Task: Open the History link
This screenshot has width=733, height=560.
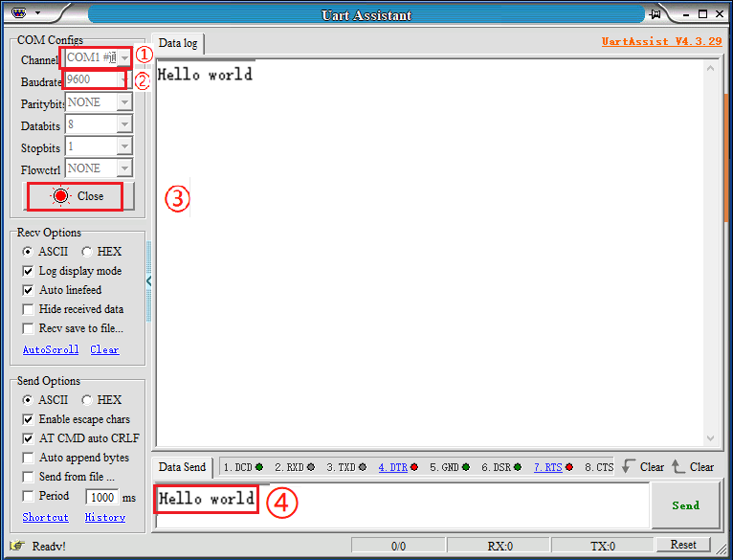Action: click(x=105, y=517)
